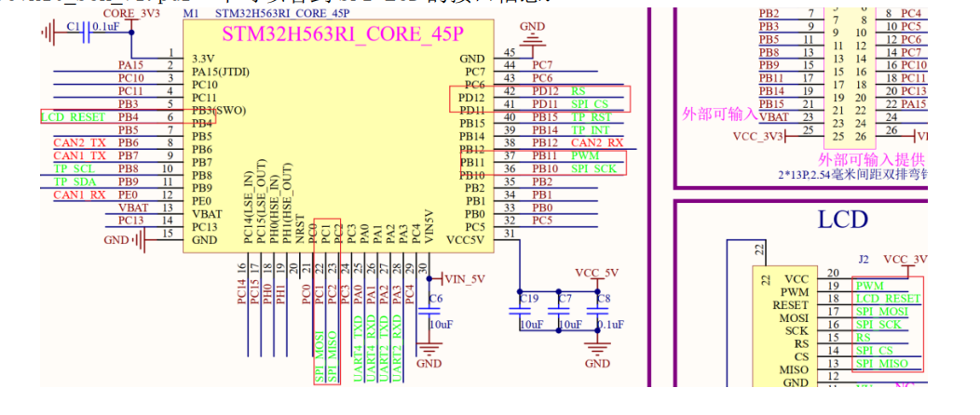The height and width of the screenshot is (415, 980).
Task: Select SPI_MOSI label at J2 pin 17
Action: point(882,312)
